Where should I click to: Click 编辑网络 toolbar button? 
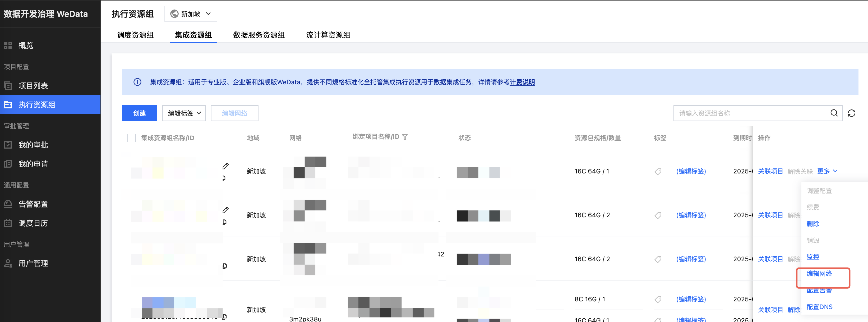click(234, 113)
